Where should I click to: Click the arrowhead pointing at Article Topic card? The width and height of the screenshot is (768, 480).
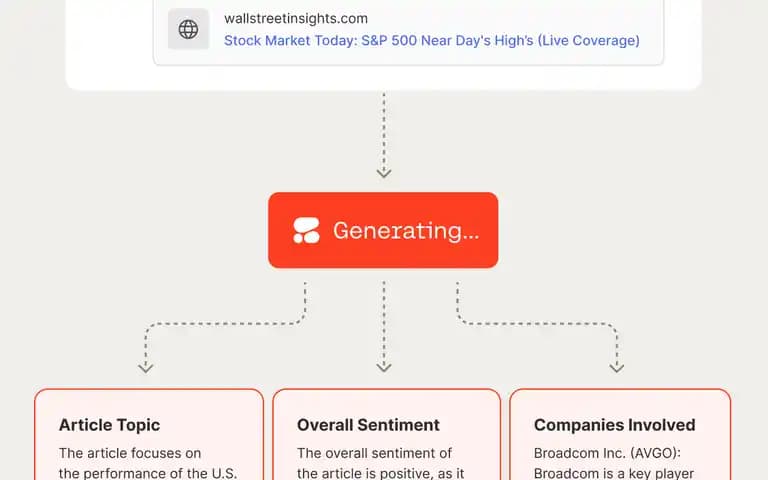(x=145, y=367)
